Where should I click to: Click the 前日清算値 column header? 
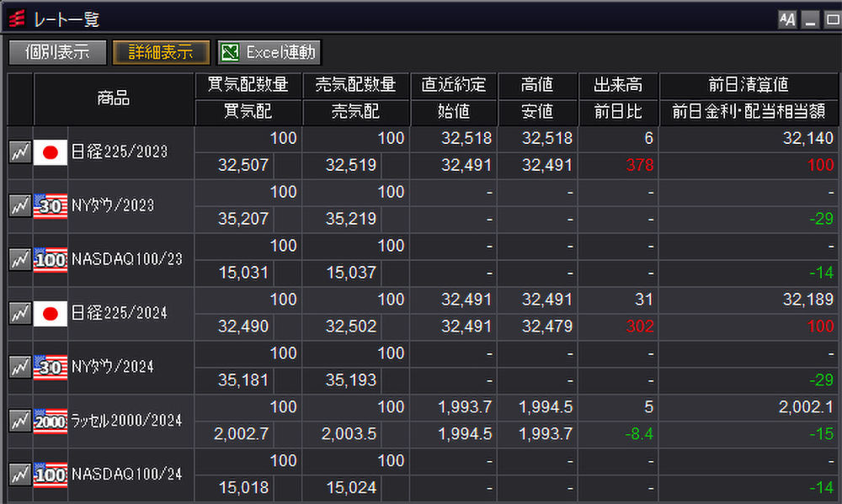click(749, 85)
